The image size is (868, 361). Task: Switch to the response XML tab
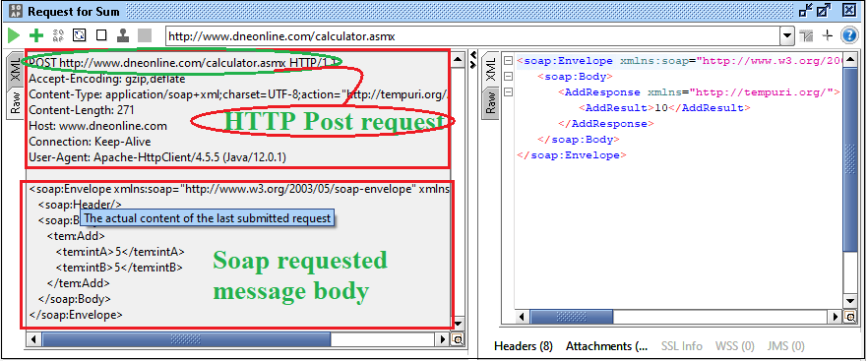pos(490,71)
